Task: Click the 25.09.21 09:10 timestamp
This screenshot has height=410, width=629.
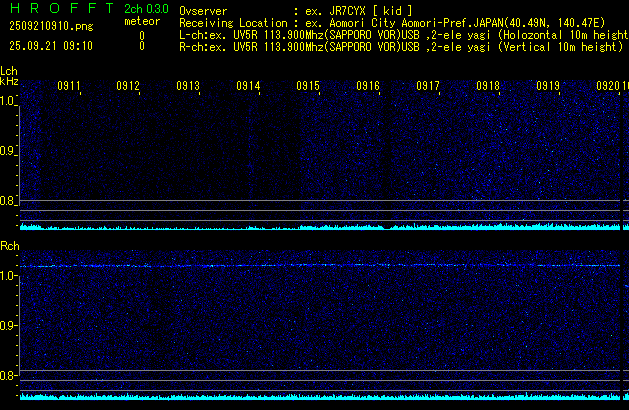Action: point(52,46)
